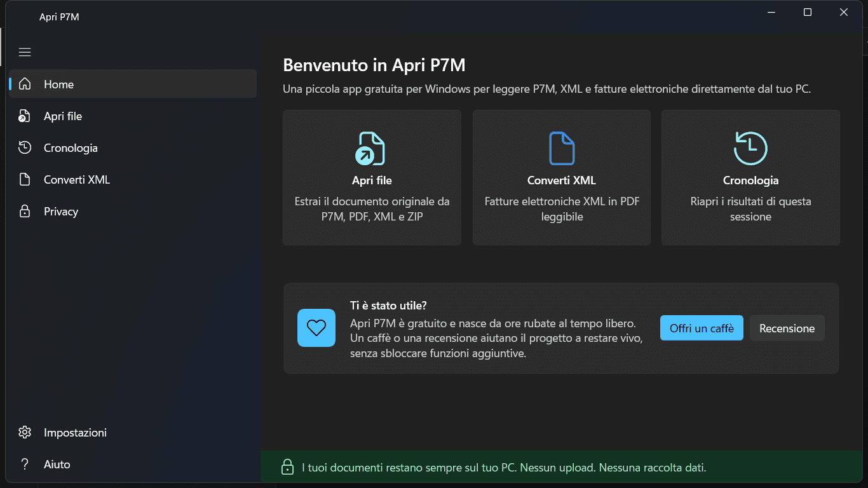Click 'Apri P7M è gratuito' paragraph text
The width and height of the screenshot is (868, 488).
click(496, 338)
